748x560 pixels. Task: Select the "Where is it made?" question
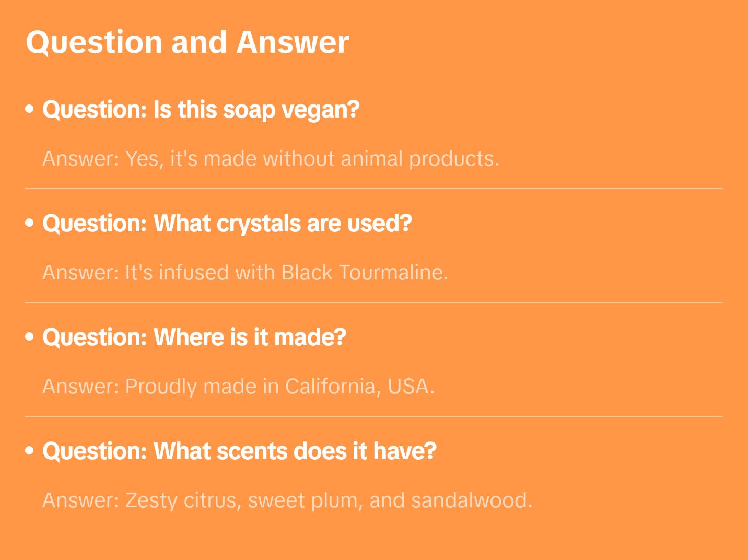[x=194, y=337]
